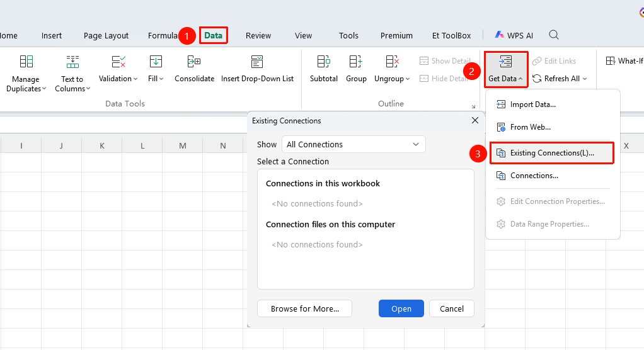Viewport: 644px width, 350px height.
Task: Open the Outline group dialog launcher
Action: 474,106
